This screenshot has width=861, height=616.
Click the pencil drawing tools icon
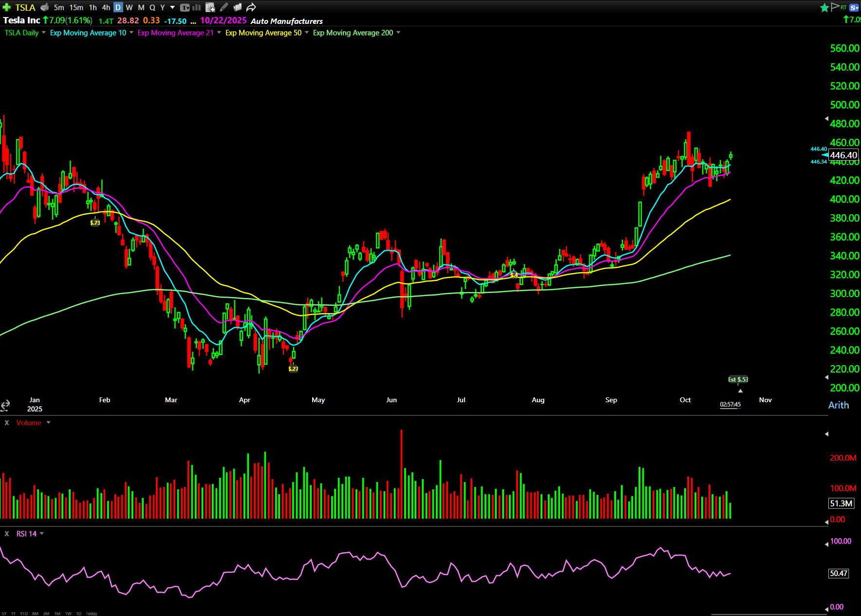tap(224, 7)
